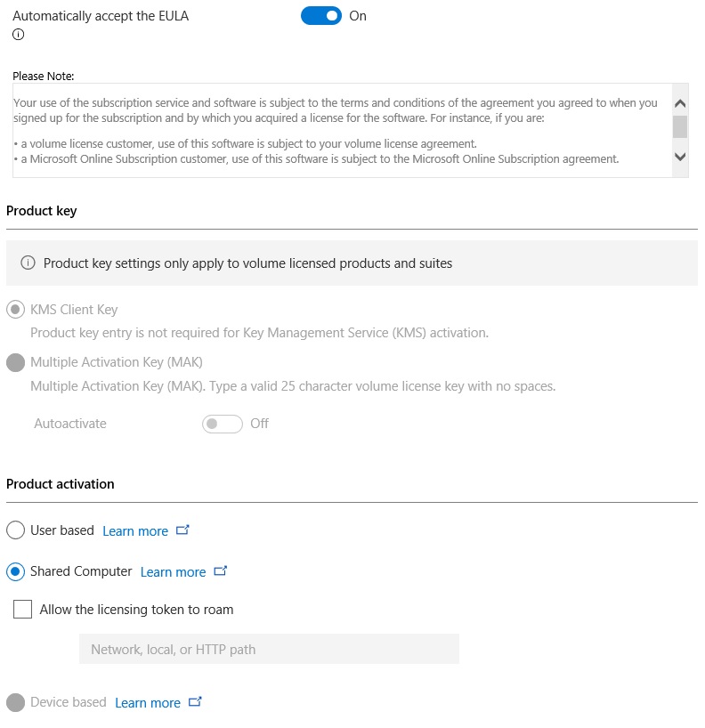Enable Allow the licensing token to roam
The width and height of the screenshot is (705, 728).
pyautogui.click(x=23, y=610)
